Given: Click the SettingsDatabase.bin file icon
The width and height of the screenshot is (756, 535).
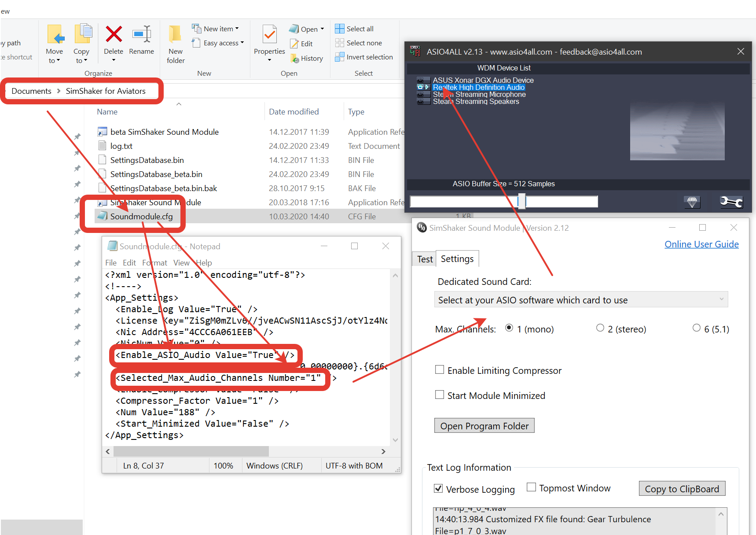Looking at the screenshot, I should point(103,159).
